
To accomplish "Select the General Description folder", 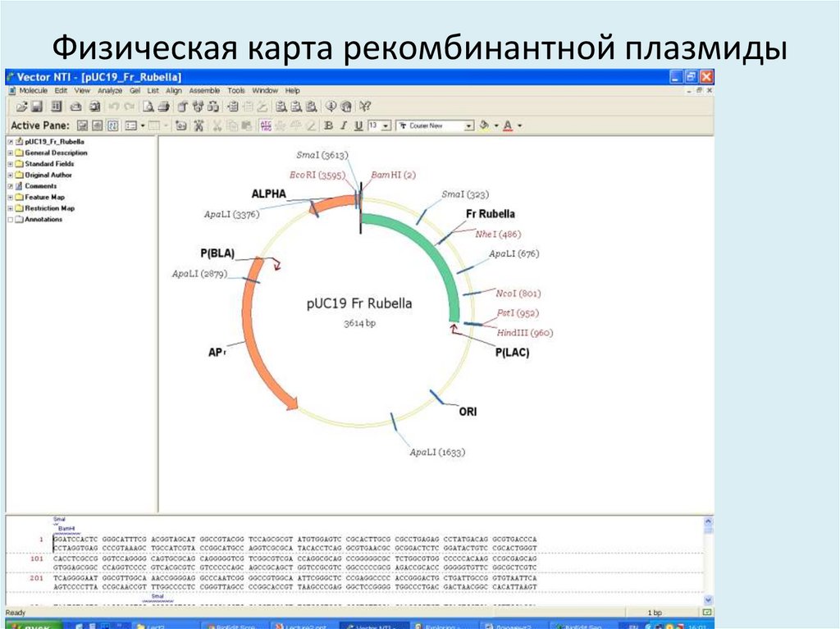I will coord(56,153).
